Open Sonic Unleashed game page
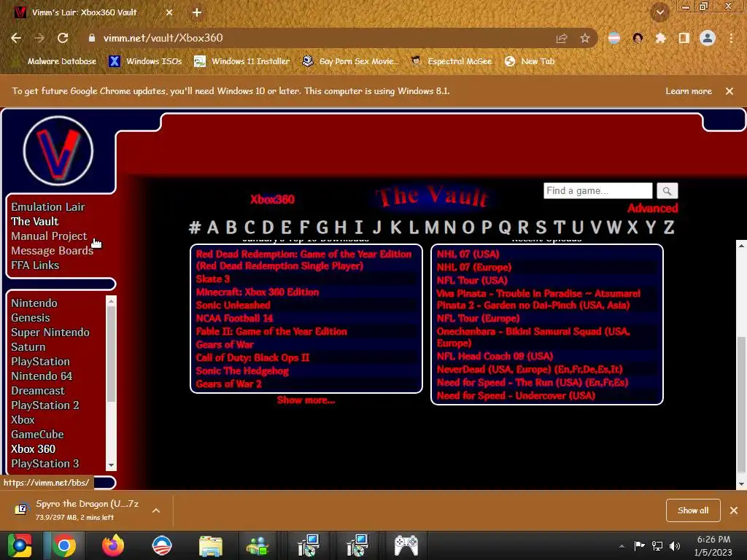Image resolution: width=747 pixels, height=560 pixels. 233,306
